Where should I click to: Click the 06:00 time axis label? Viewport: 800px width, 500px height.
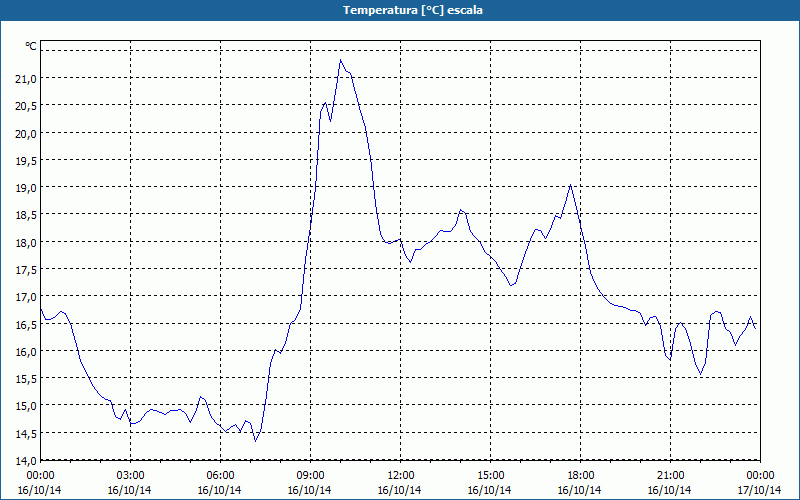click(x=220, y=476)
